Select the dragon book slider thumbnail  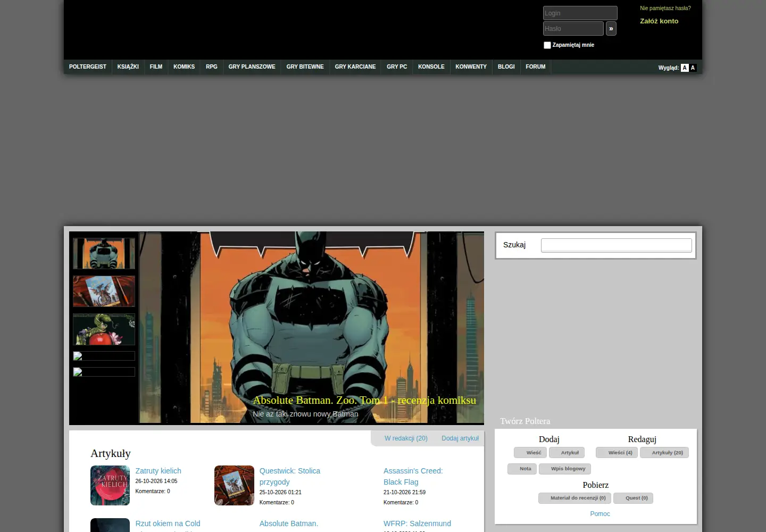(x=104, y=291)
